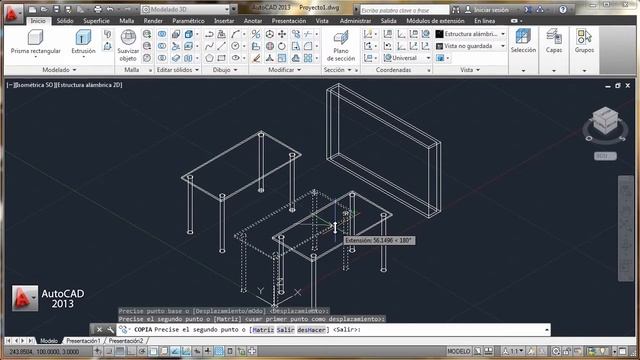Choose the desHacer command option
The image size is (640, 360).
coord(311,329)
